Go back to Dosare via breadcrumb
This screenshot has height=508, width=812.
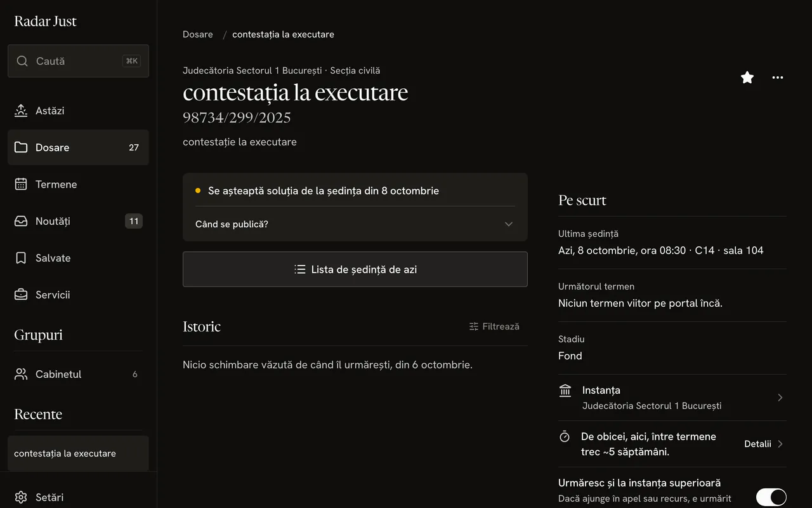pyautogui.click(x=198, y=34)
